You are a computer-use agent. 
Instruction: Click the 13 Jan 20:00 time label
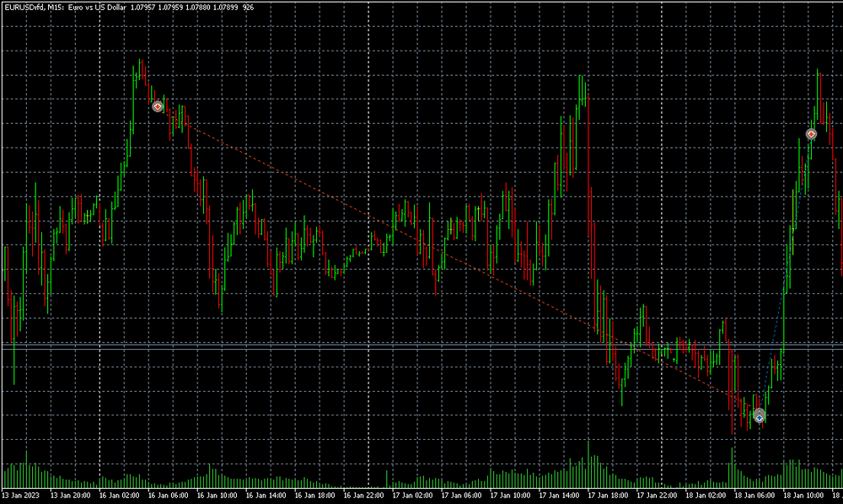pos(70,496)
